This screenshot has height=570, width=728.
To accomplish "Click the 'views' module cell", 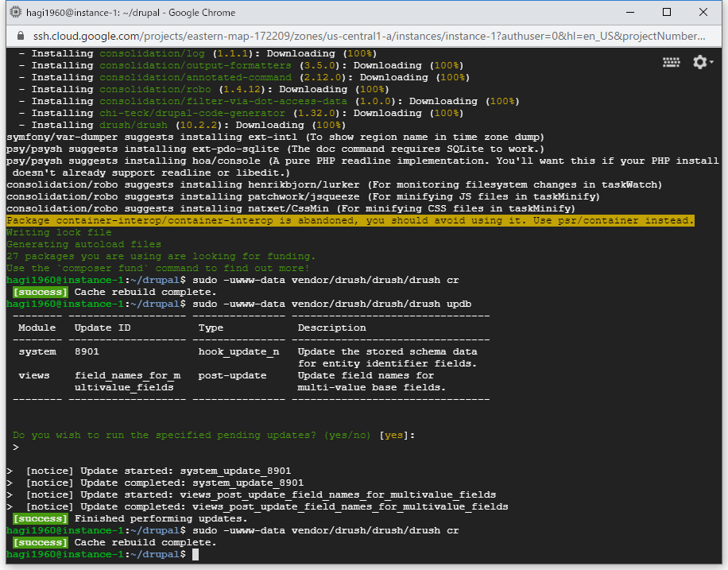I will pos(34,375).
